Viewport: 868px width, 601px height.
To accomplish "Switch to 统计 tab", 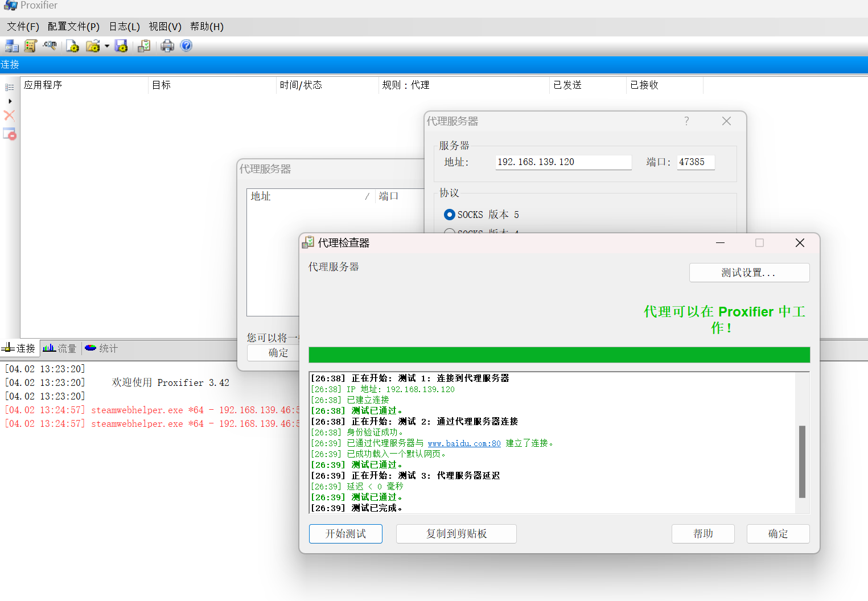I will coord(102,348).
